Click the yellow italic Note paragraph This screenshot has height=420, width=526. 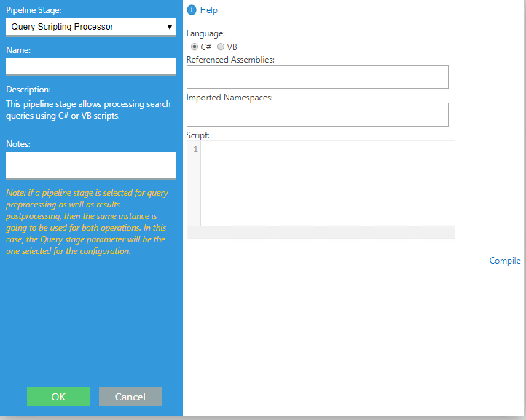(x=87, y=222)
